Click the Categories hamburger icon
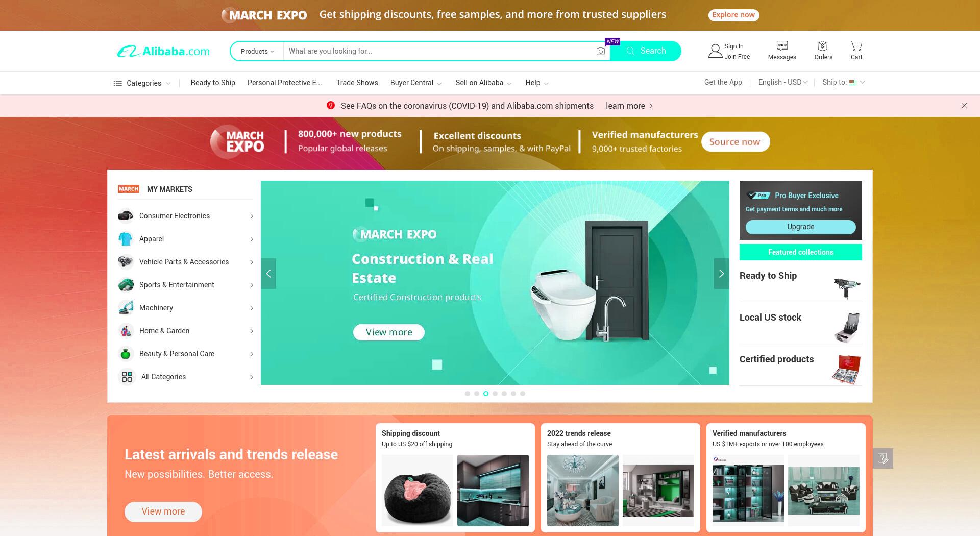 (x=117, y=83)
